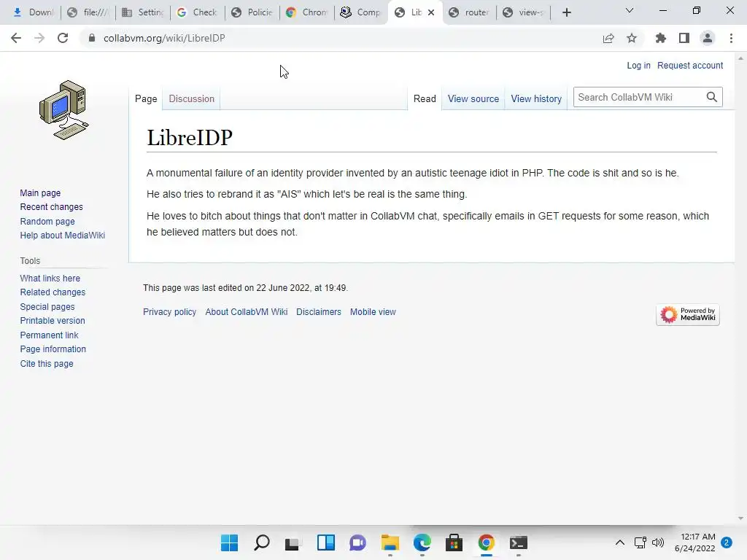Switch to the Comp tab
The height and width of the screenshot is (560, 747).
click(360, 12)
